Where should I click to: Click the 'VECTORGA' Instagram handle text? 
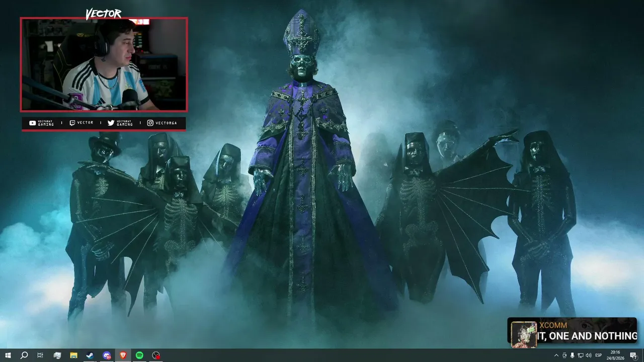click(x=167, y=123)
